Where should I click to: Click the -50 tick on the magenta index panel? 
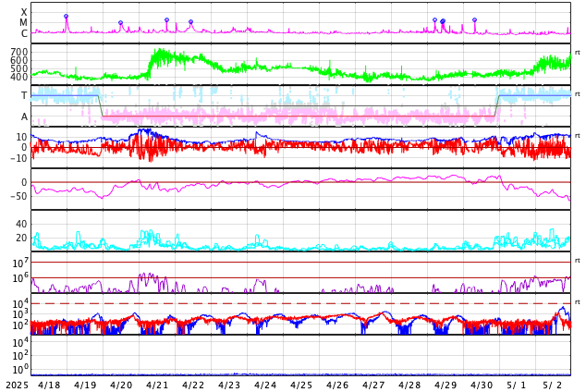[18, 196]
